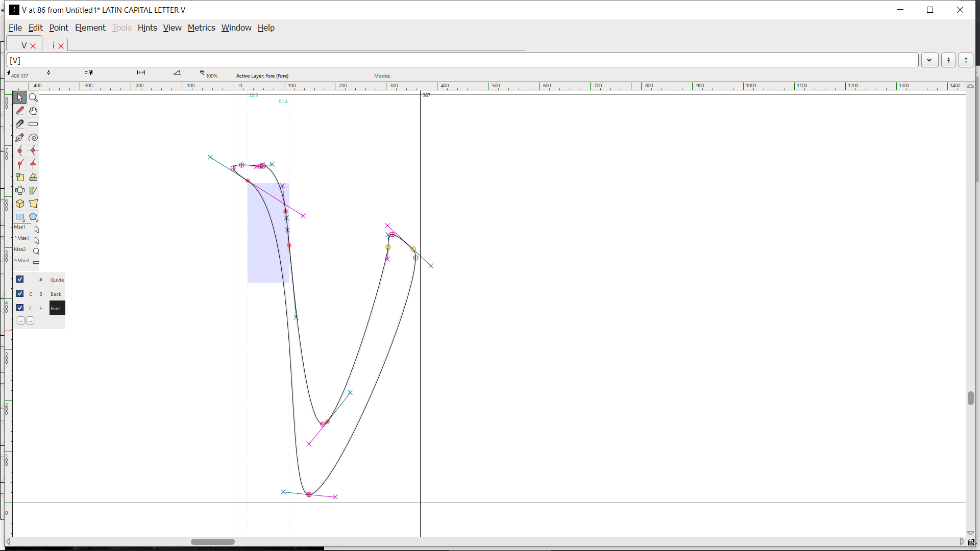Toggle Back layer visibility checkbox
This screenshot has width=980, height=551.
pos(20,293)
